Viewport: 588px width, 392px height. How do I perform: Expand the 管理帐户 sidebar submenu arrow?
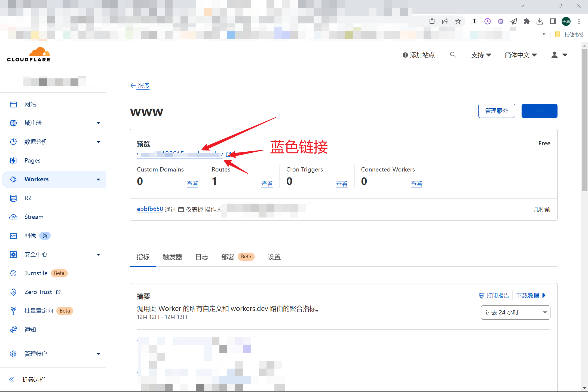click(98, 354)
